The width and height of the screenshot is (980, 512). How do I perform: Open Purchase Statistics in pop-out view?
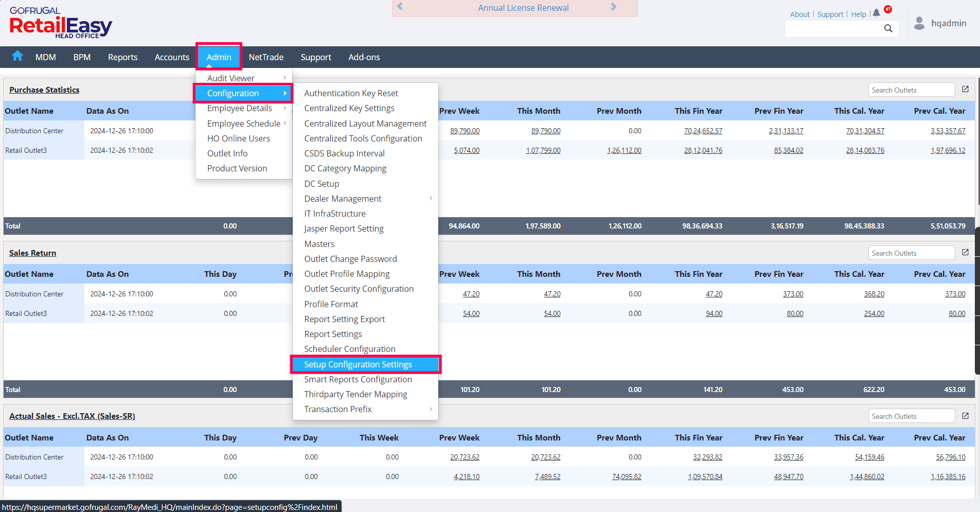click(x=965, y=90)
